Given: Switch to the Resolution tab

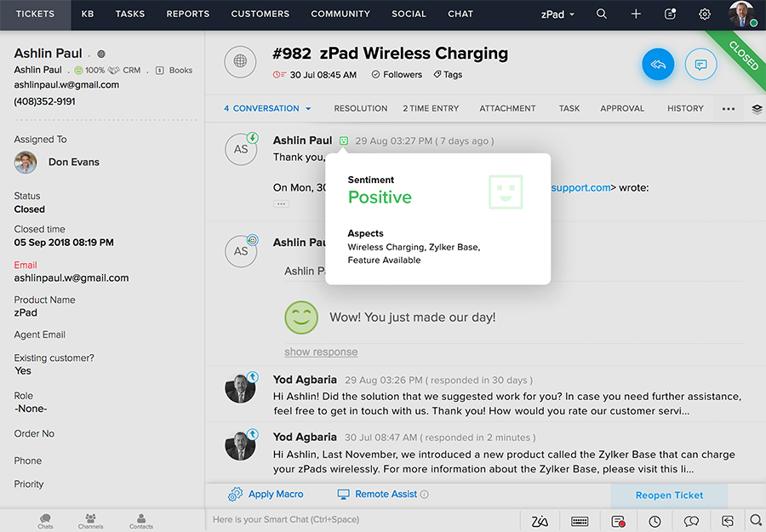Looking at the screenshot, I should pos(360,108).
